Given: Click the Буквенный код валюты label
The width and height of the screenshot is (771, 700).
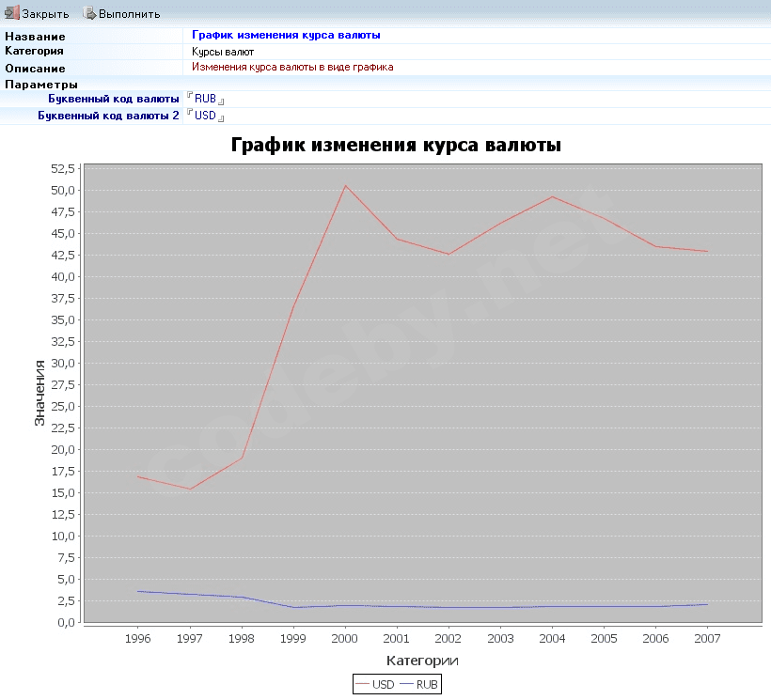Looking at the screenshot, I should click(x=114, y=99).
